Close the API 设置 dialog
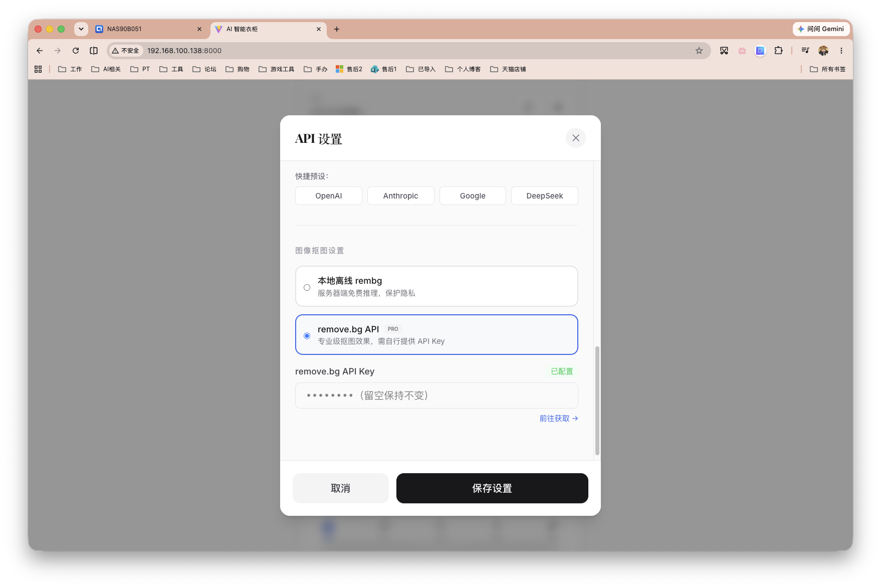Image resolution: width=881 pixels, height=588 pixels. click(575, 138)
